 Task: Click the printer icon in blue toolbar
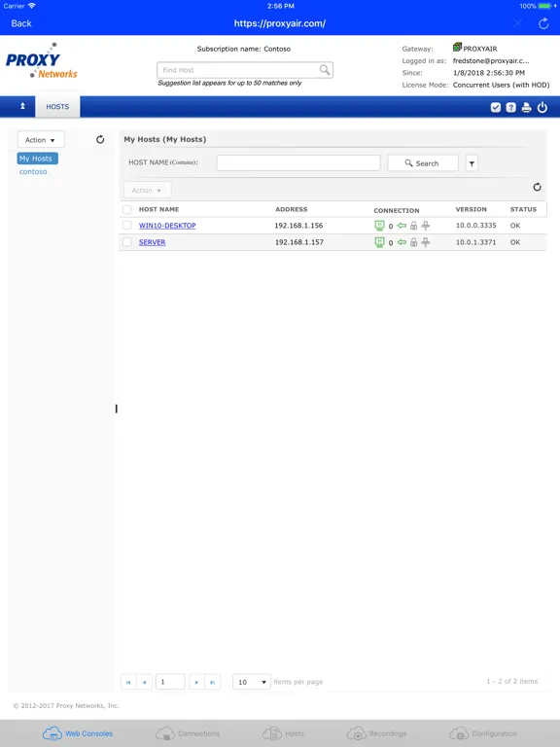coord(526,108)
